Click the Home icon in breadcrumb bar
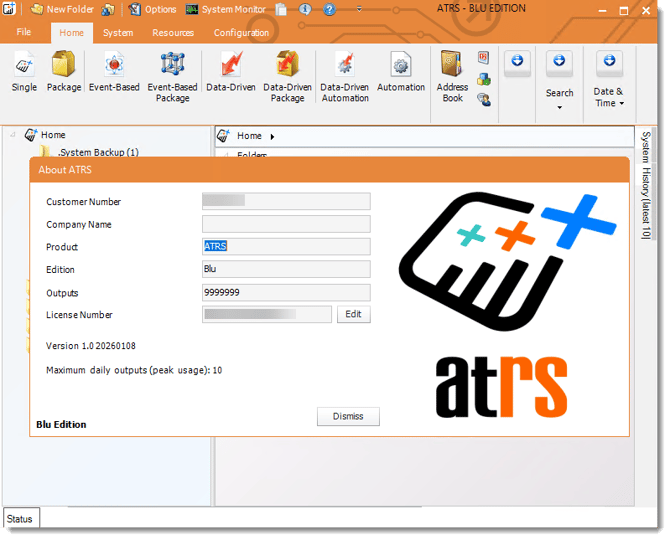The height and width of the screenshot is (540, 670). coord(223,136)
